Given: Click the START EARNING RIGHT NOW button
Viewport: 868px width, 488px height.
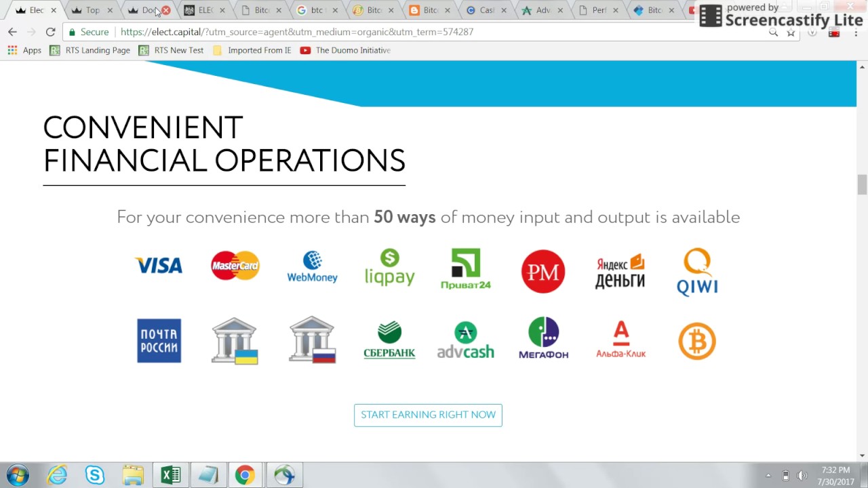Looking at the screenshot, I should point(428,415).
